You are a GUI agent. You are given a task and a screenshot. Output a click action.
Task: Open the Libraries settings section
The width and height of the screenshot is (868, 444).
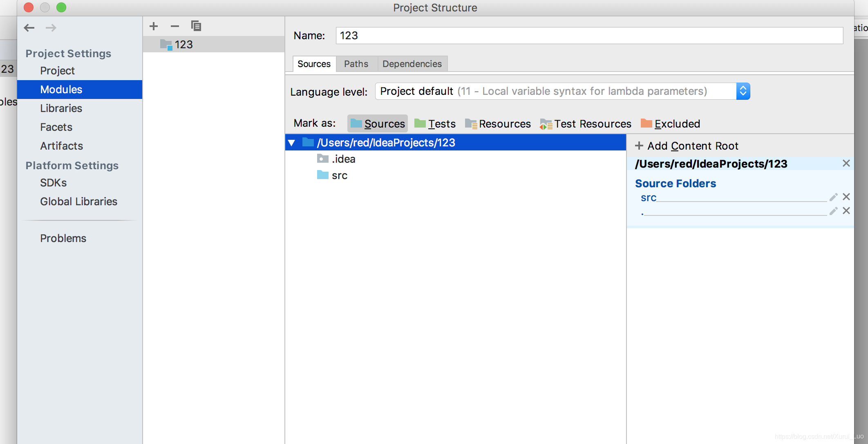click(61, 108)
